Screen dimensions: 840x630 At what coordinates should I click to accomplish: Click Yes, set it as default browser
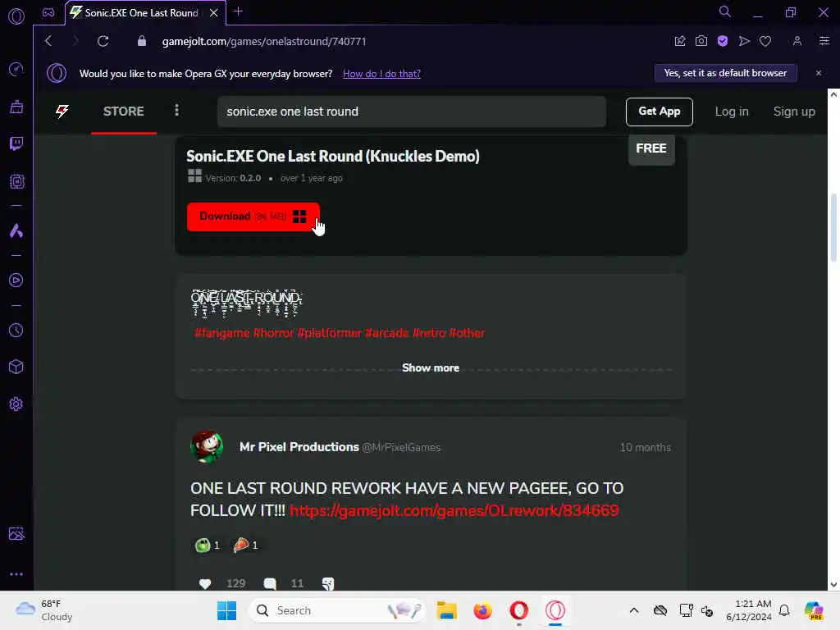725,73
